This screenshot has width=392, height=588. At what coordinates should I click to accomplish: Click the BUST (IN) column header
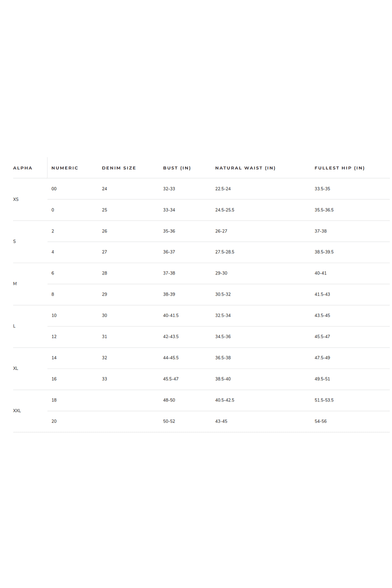tap(177, 168)
